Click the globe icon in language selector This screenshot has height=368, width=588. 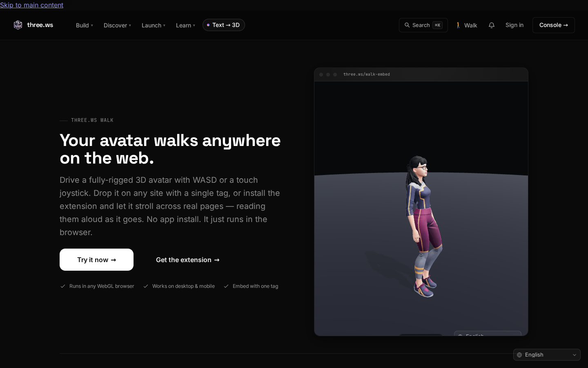[x=519, y=355]
